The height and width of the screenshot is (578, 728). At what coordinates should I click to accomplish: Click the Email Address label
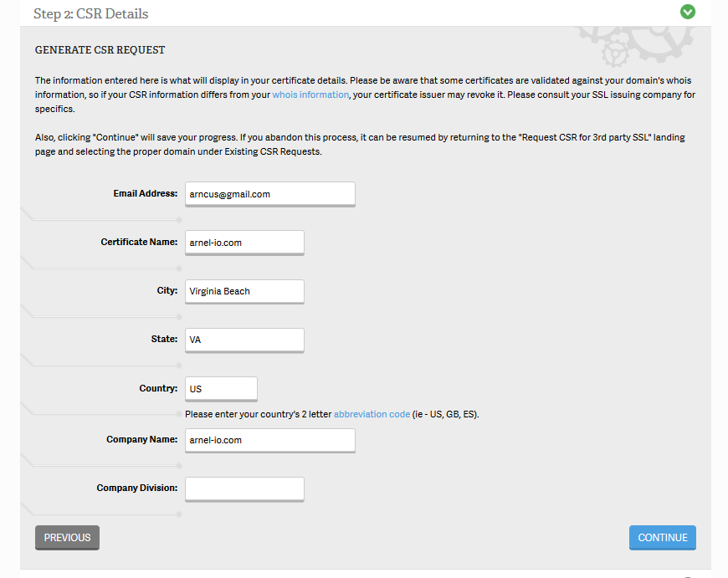point(145,193)
